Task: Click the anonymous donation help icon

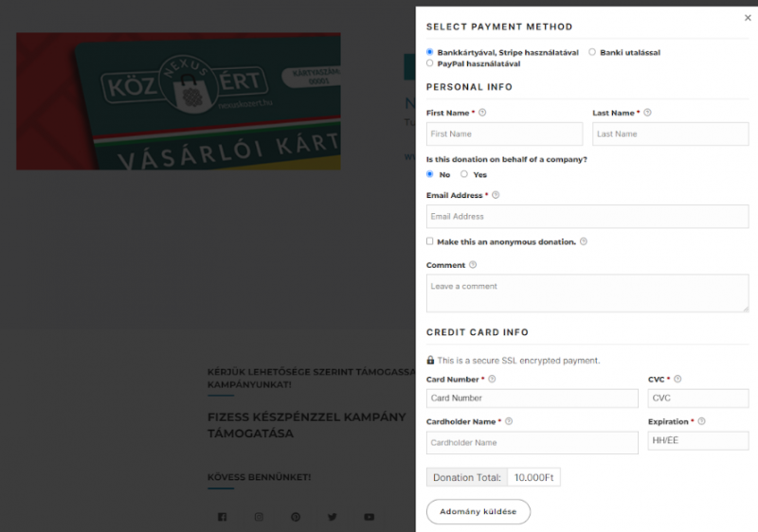Action: point(584,241)
